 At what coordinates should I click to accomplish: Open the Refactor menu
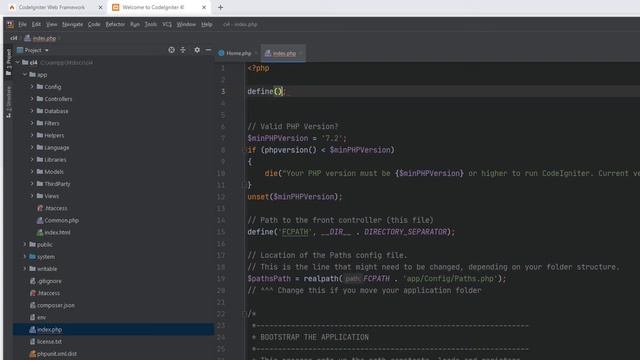[115, 24]
